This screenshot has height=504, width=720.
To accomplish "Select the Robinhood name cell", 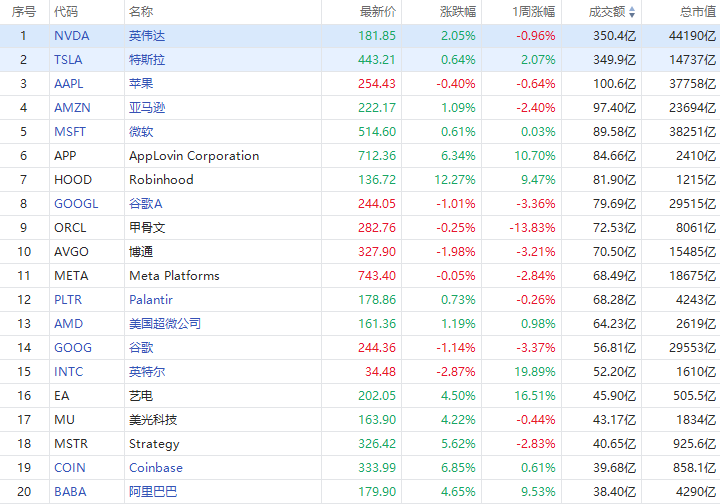I will pos(161,180).
